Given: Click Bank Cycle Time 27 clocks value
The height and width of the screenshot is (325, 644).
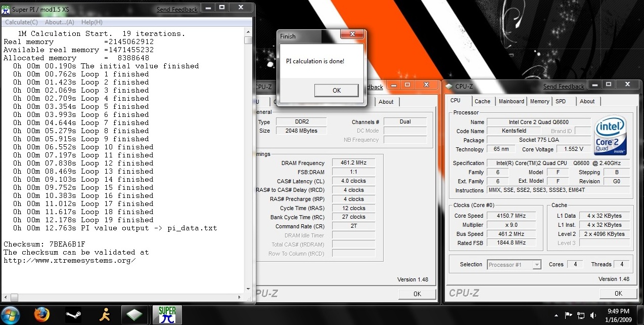Looking at the screenshot, I should pyautogui.click(x=353, y=217).
